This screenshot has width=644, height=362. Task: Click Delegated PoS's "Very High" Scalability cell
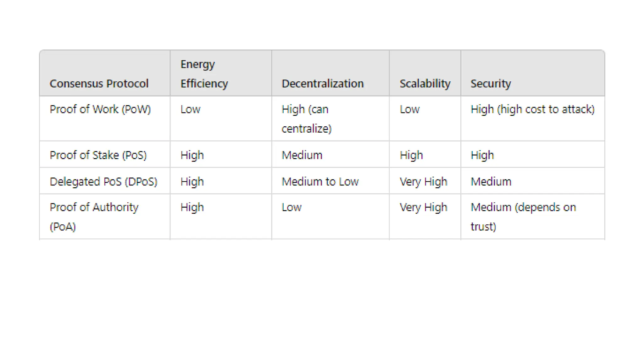point(423,182)
